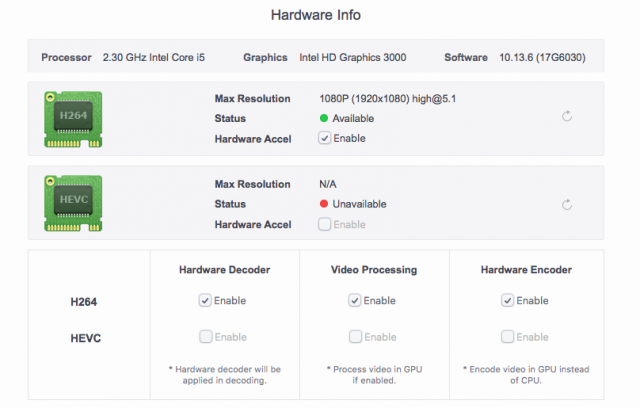Click H264 section Max Resolution label

[253, 99]
